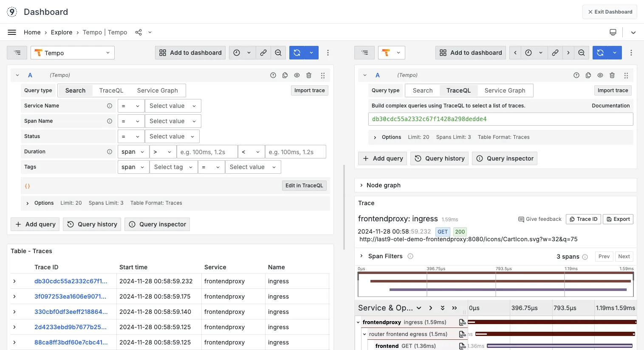This screenshot has height=350, width=644.
Task: Click the copy link icon in the right pane toolbar
Action: click(555, 53)
